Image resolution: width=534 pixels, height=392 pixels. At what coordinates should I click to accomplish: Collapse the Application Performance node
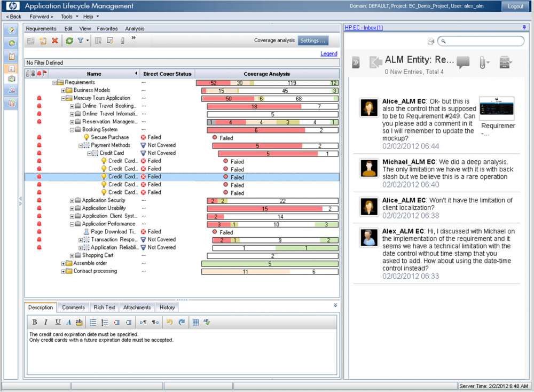point(72,224)
